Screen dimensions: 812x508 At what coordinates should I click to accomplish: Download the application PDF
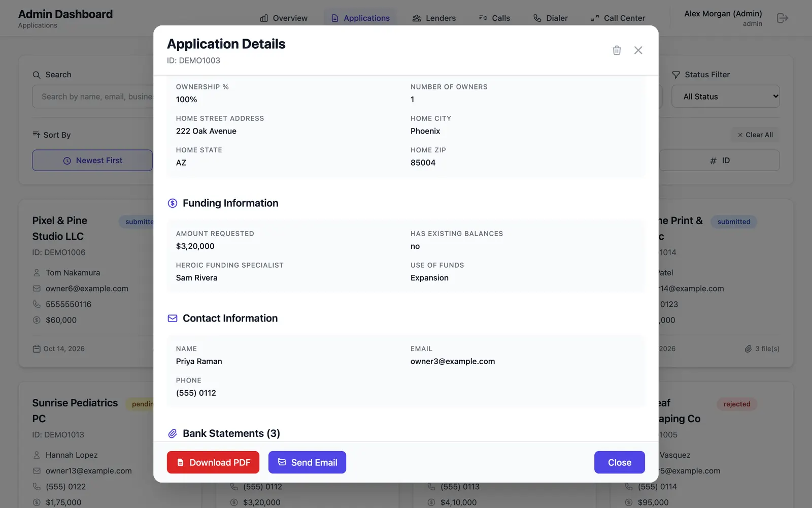click(213, 462)
